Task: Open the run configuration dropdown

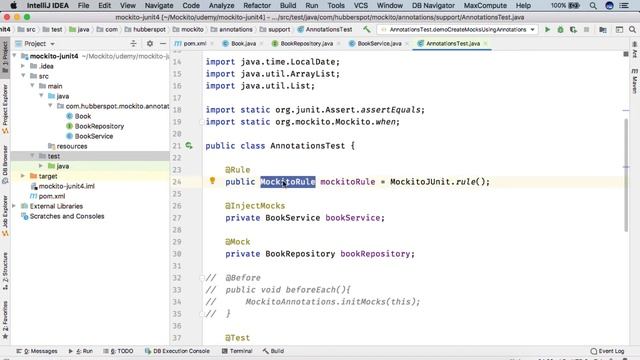Action: tap(458, 29)
